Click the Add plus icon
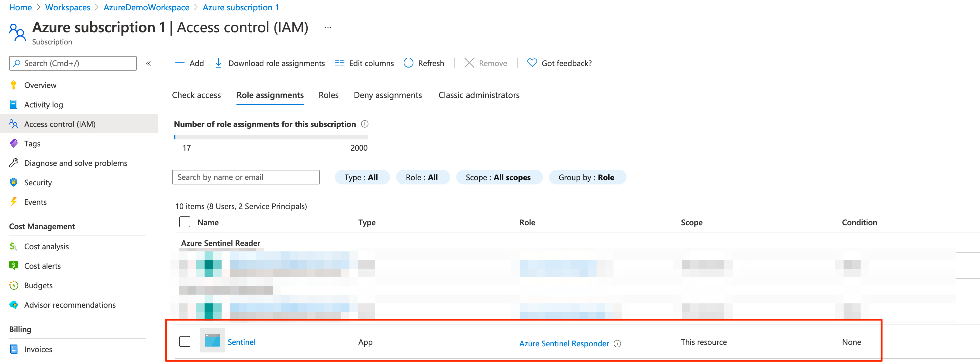Viewport: 980px width, 364px height. [180, 63]
